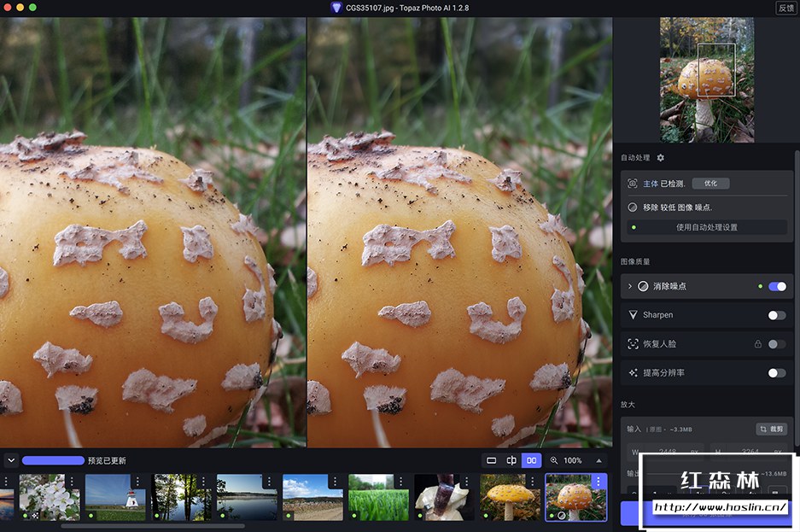The image size is (800, 532).
Task: Click the Sharpen triangle icon
Action: point(634,315)
